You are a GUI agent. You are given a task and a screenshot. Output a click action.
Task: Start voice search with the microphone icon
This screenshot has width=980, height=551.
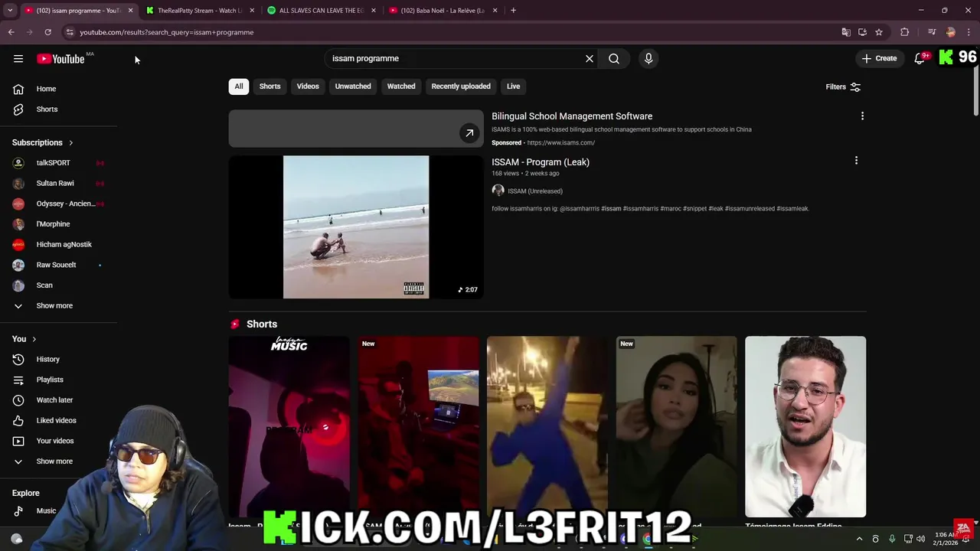(648, 58)
